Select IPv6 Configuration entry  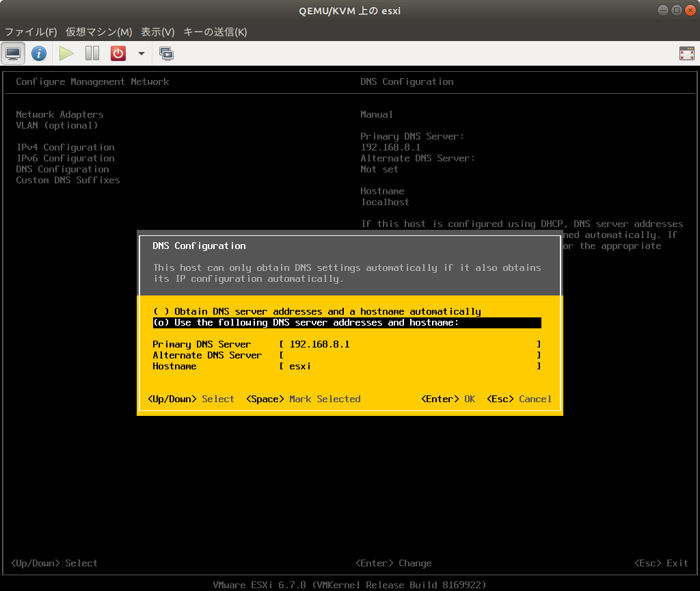coord(65,158)
